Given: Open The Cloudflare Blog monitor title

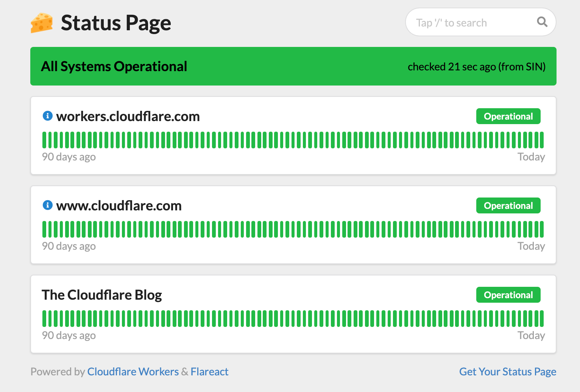Looking at the screenshot, I should coord(102,295).
